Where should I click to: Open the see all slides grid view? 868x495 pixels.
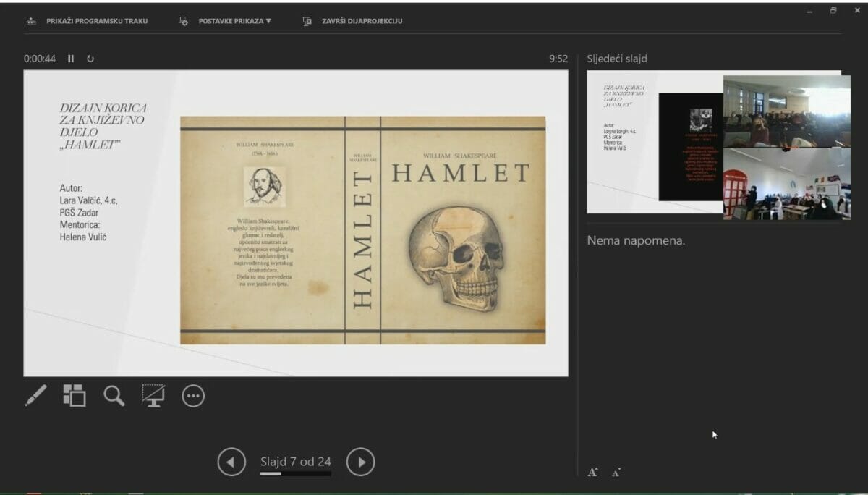point(74,395)
